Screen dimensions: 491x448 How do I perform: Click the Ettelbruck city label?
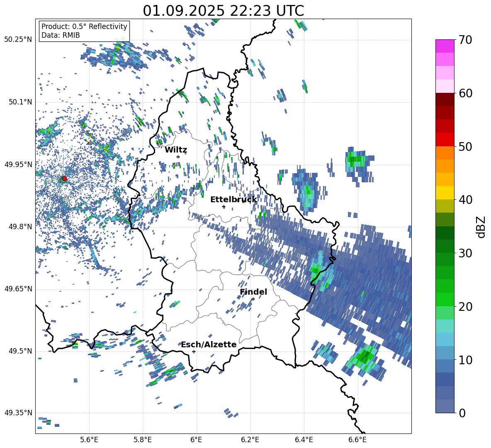click(233, 200)
